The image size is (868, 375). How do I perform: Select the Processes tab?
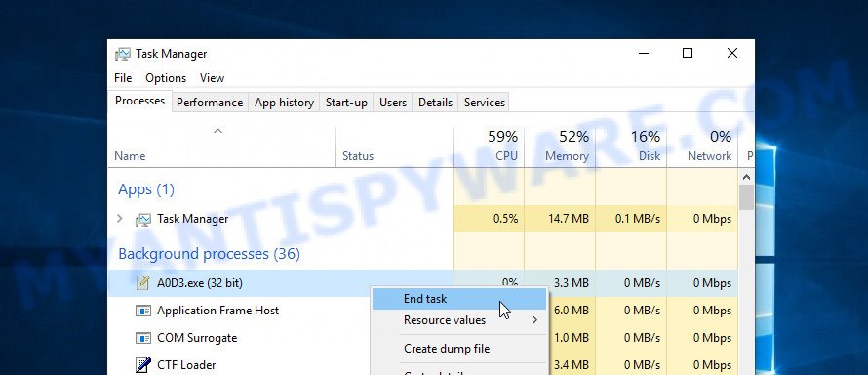coord(139,101)
